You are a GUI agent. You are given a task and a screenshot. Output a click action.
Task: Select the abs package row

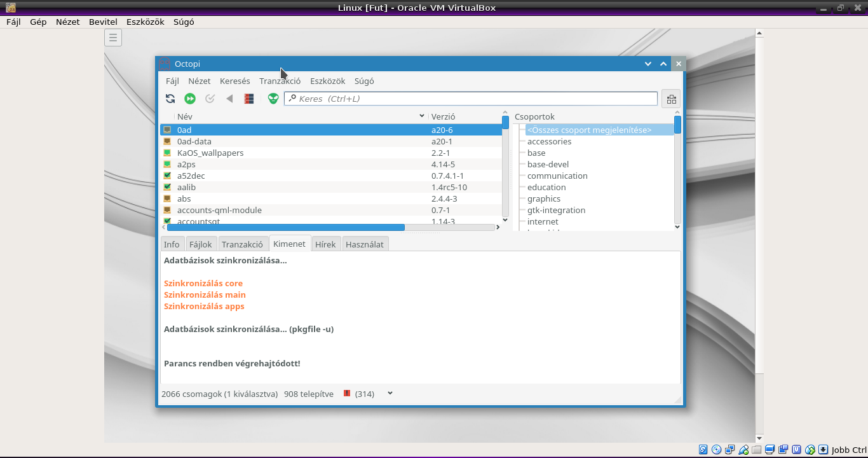click(331, 198)
